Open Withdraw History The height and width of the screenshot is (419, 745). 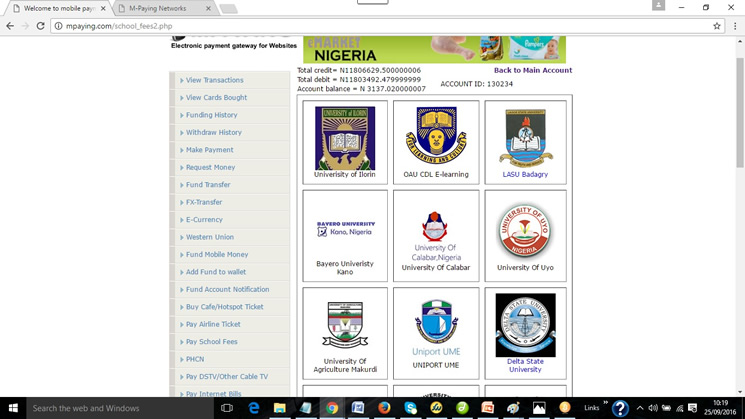213,133
